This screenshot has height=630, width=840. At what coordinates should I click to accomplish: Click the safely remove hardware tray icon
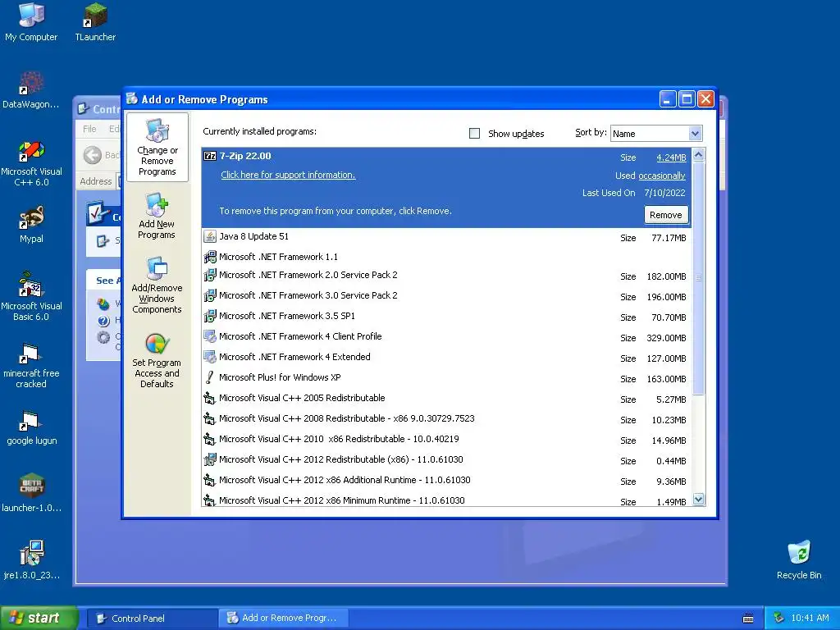pos(778,618)
